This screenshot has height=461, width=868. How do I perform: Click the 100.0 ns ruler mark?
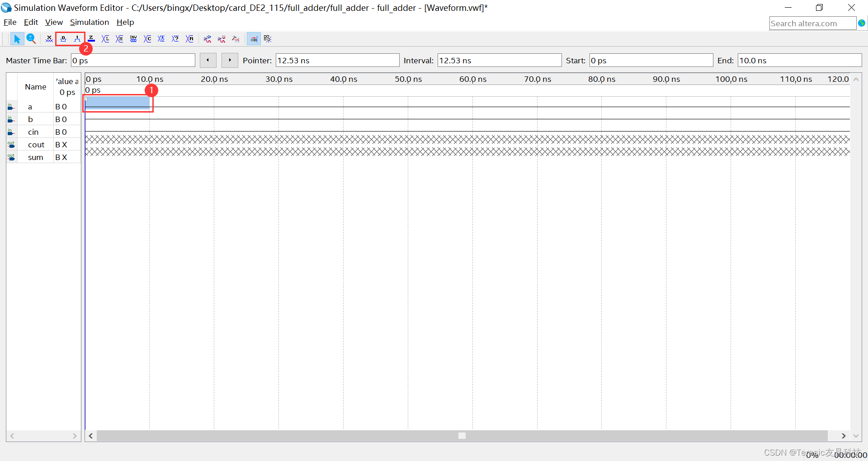click(x=731, y=79)
